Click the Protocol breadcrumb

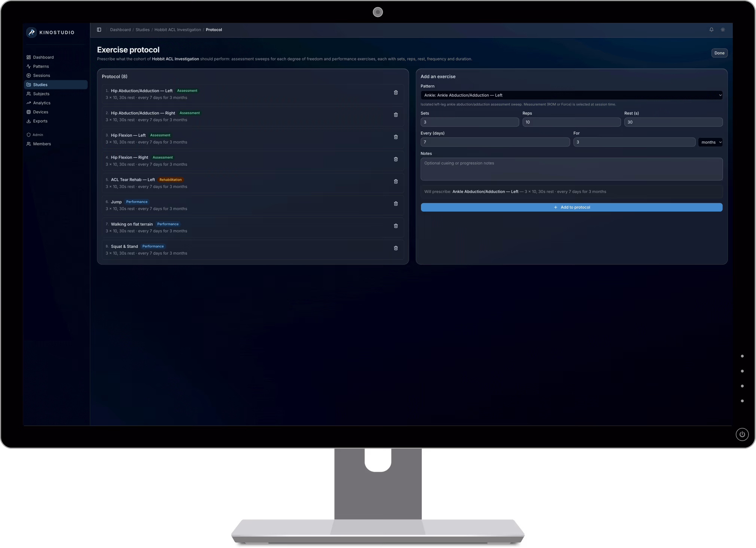point(214,30)
